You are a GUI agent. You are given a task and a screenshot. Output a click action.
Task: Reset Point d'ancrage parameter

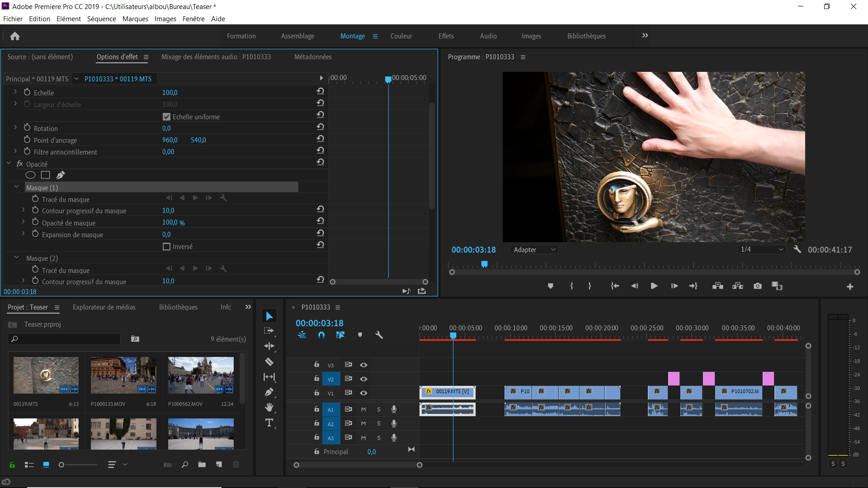click(x=321, y=139)
